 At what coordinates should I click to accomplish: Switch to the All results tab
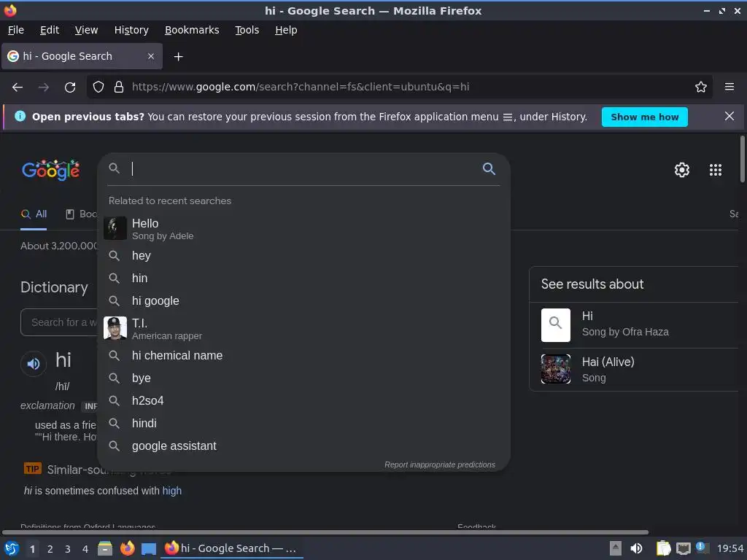point(34,214)
